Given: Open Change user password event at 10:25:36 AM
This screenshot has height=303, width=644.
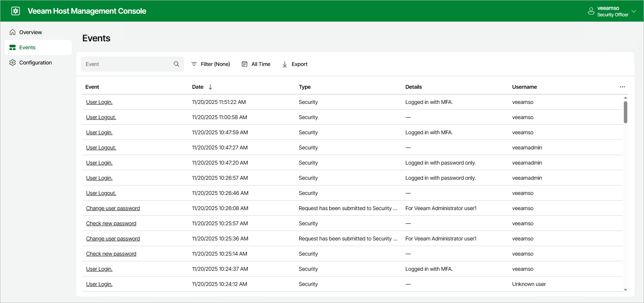Looking at the screenshot, I should pos(113,239).
